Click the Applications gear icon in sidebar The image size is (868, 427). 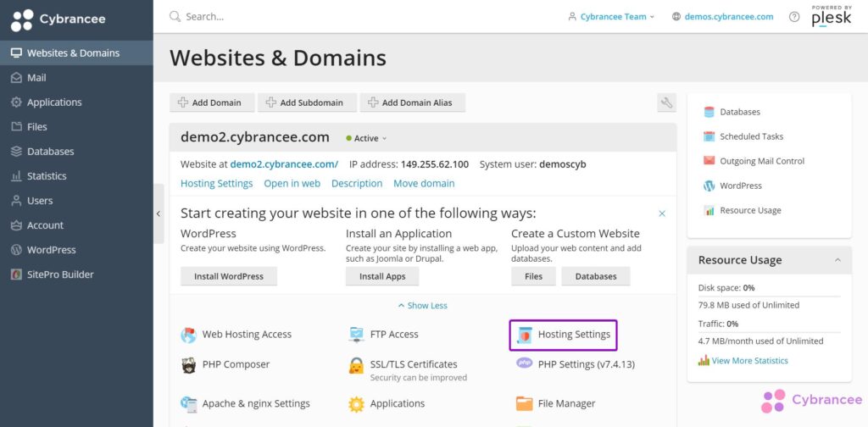pyautogui.click(x=17, y=103)
